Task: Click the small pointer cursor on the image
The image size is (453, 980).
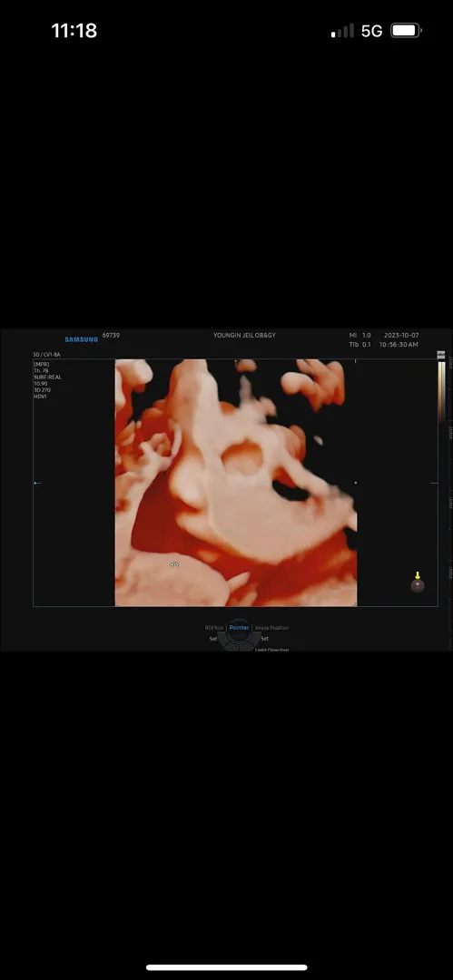Action: 174,564
